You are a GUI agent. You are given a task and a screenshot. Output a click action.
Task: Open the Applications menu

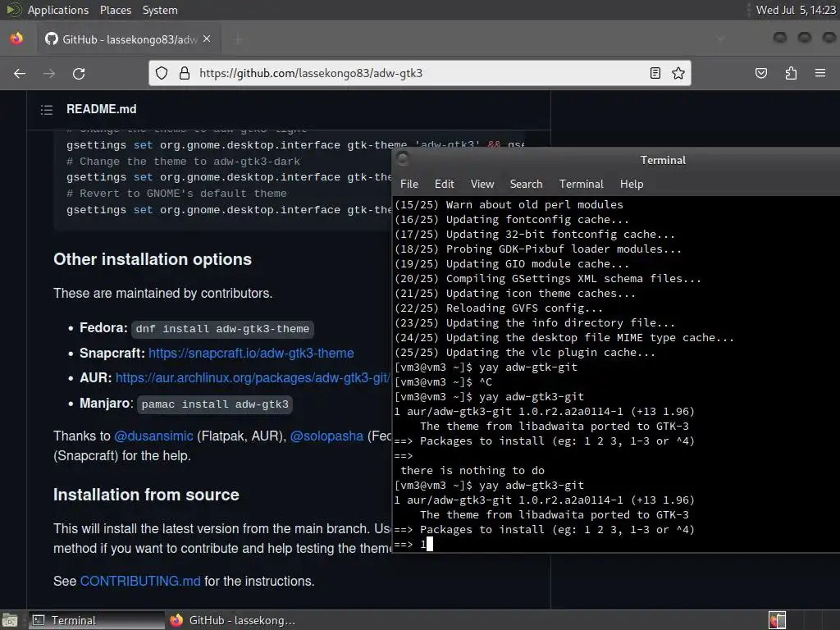(x=58, y=10)
